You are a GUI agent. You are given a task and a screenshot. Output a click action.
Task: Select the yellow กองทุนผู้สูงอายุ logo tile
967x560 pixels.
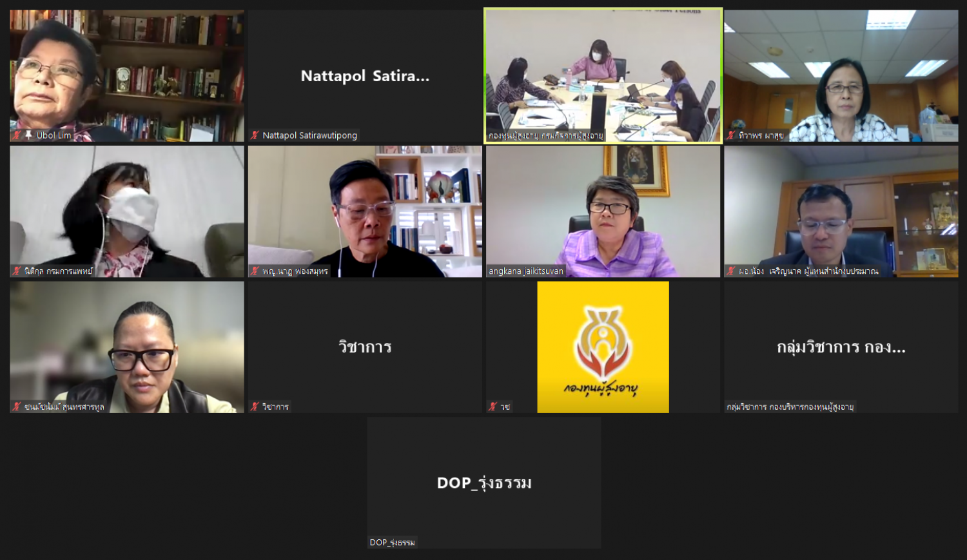(x=603, y=347)
